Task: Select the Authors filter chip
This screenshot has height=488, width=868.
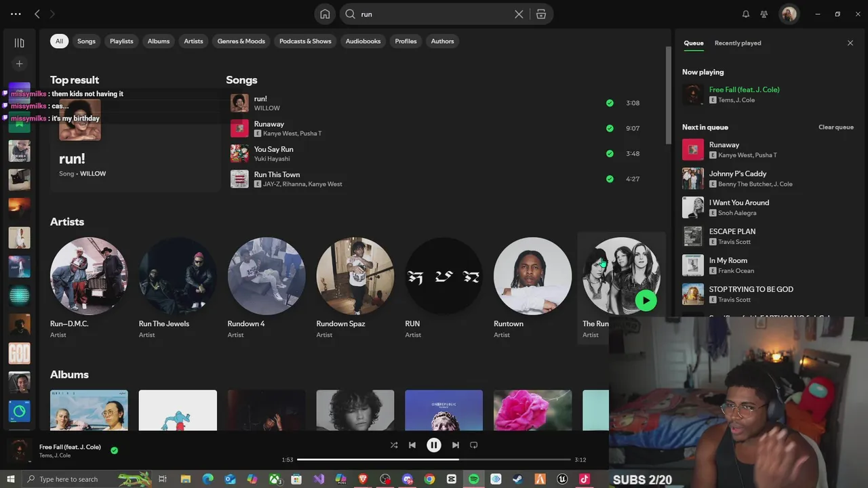Action: coord(442,41)
